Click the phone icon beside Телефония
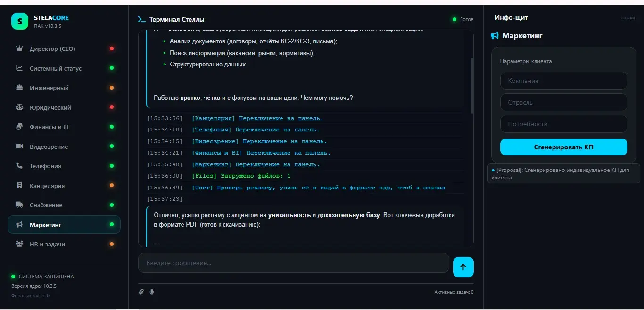 pos(19,166)
